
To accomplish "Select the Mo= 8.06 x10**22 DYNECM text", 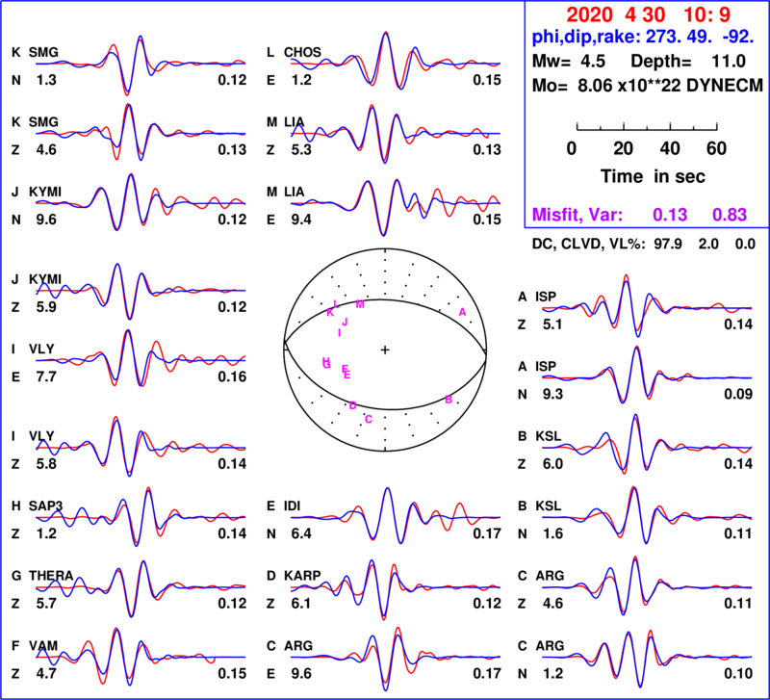I will tap(648, 86).
